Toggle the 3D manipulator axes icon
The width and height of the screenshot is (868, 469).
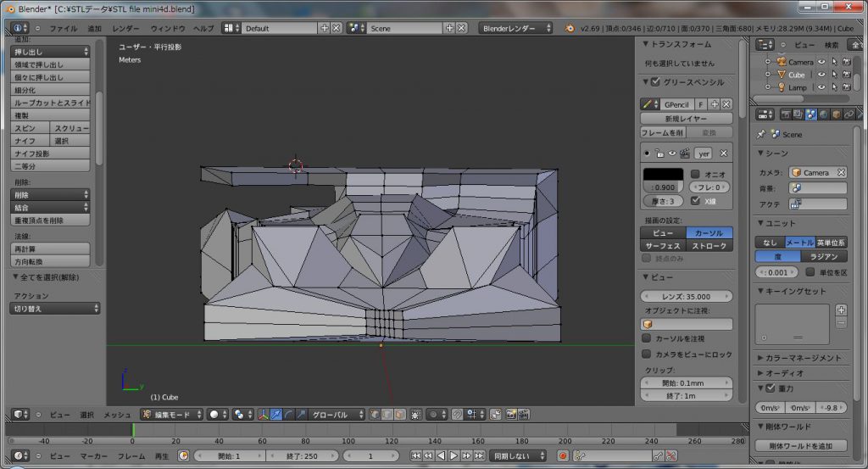(x=264, y=414)
